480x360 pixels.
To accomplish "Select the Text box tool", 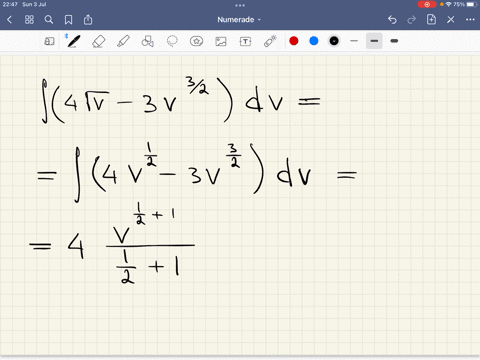I will point(245,41).
